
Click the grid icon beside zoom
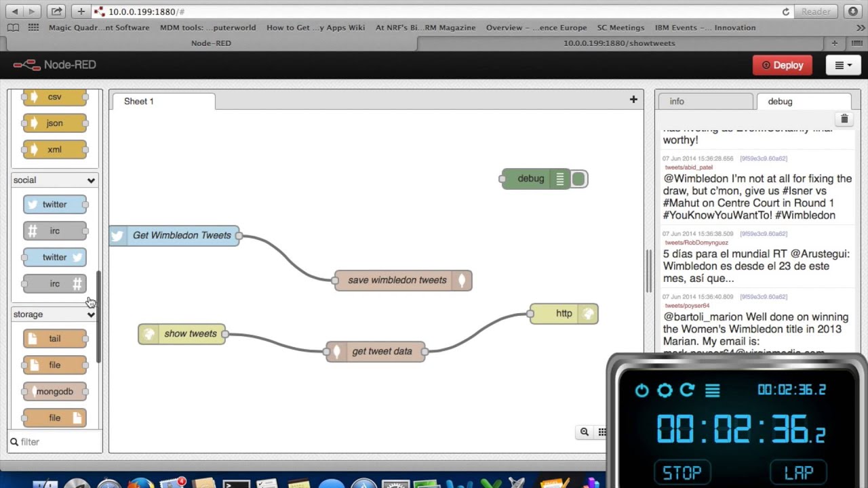[601, 432]
